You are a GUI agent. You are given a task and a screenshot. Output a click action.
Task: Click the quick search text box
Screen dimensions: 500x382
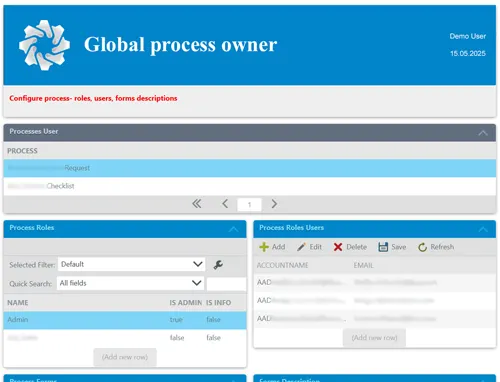pyautogui.click(x=226, y=284)
